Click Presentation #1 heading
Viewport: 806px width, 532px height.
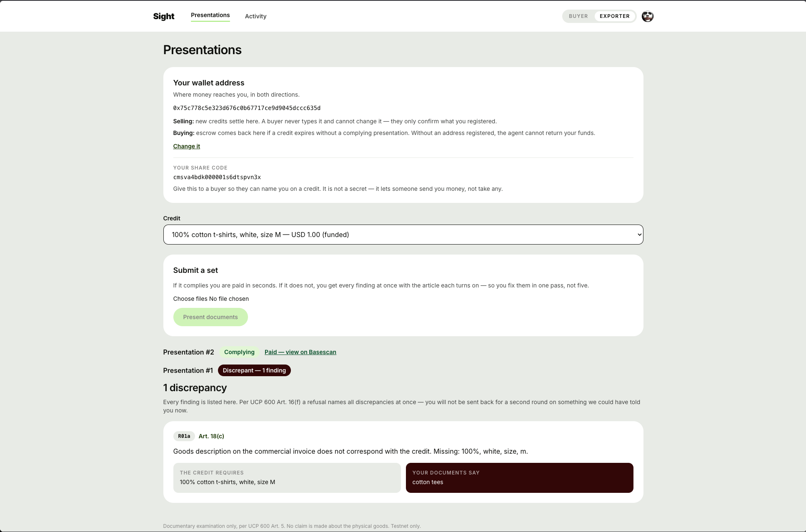click(x=188, y=370)
